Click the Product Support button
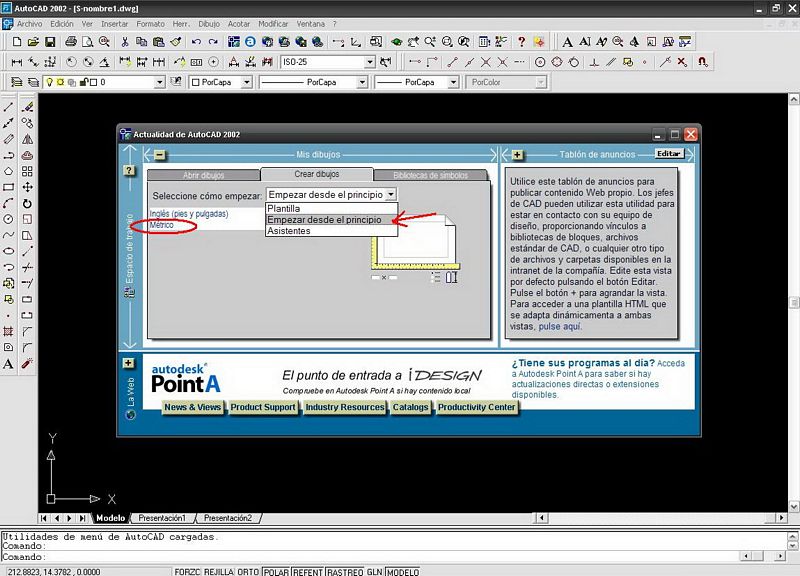The image size is (800, 576). coord(263,407)
